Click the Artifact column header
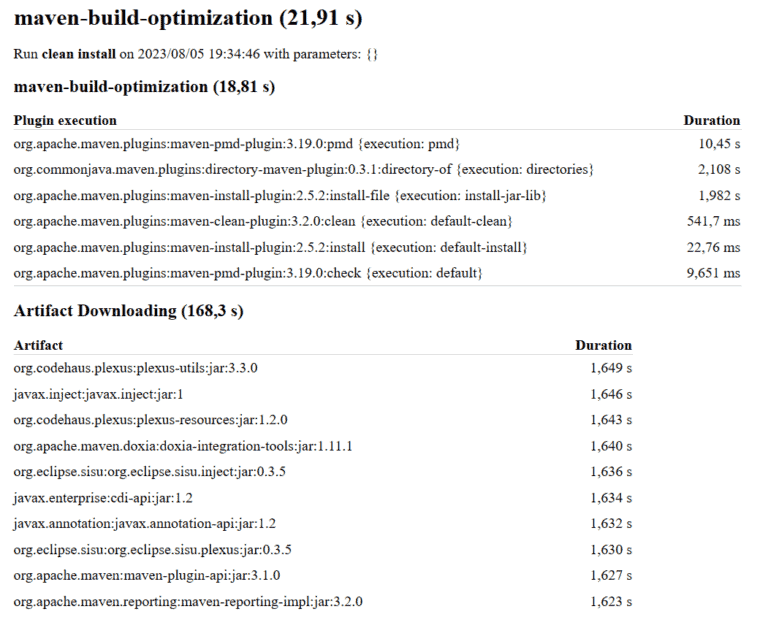 click(38, 345)
